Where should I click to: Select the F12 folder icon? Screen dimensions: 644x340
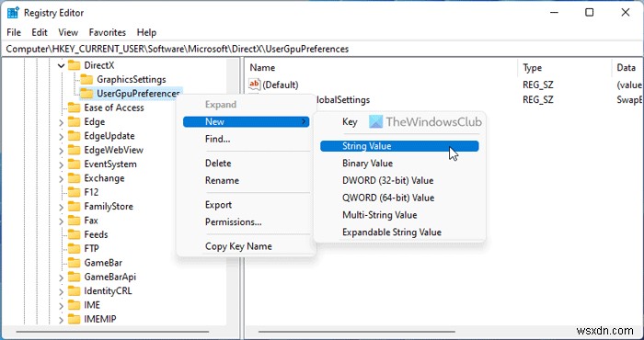tap(74, 192)
